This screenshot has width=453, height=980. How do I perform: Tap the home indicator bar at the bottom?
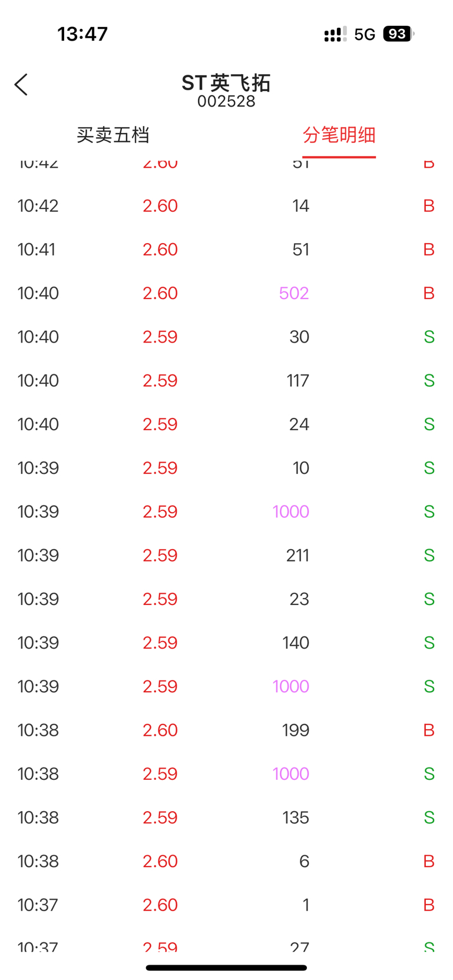[x=226, y=968]
